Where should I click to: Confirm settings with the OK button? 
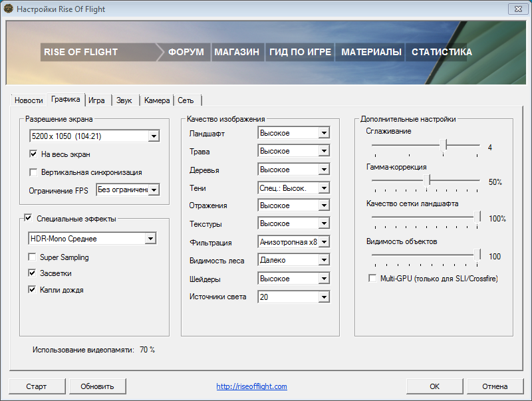coord(434,386)
